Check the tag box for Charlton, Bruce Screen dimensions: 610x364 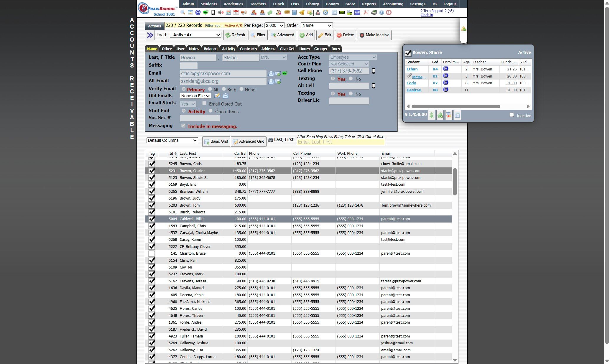[x=152, y=253]
